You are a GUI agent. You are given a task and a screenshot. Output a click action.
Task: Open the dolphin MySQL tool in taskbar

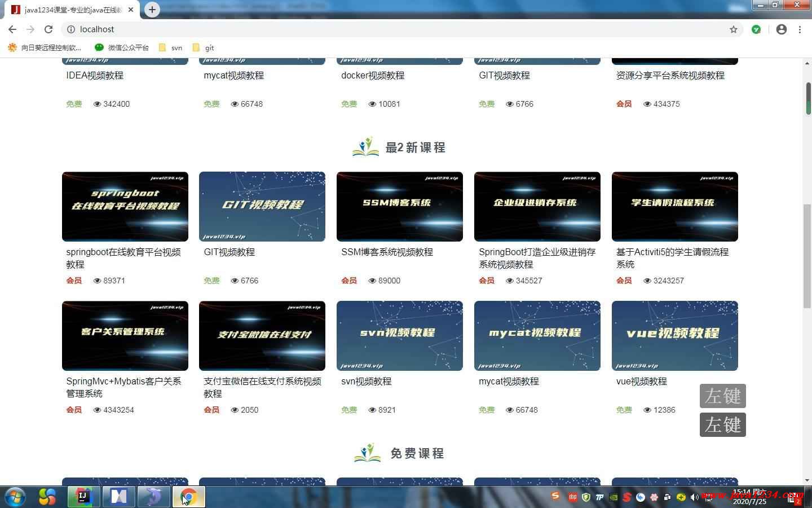click(153, 497)
